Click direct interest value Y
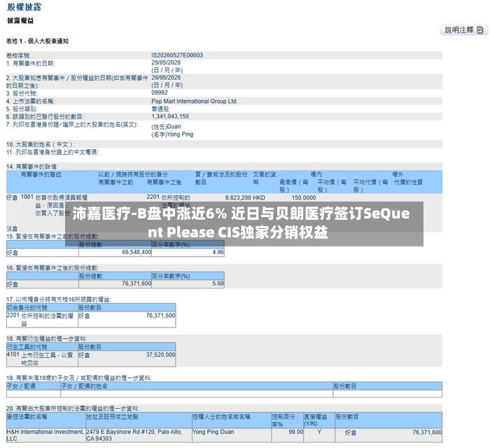The width and height of the screenshot is (490, 448). [319, 432]
